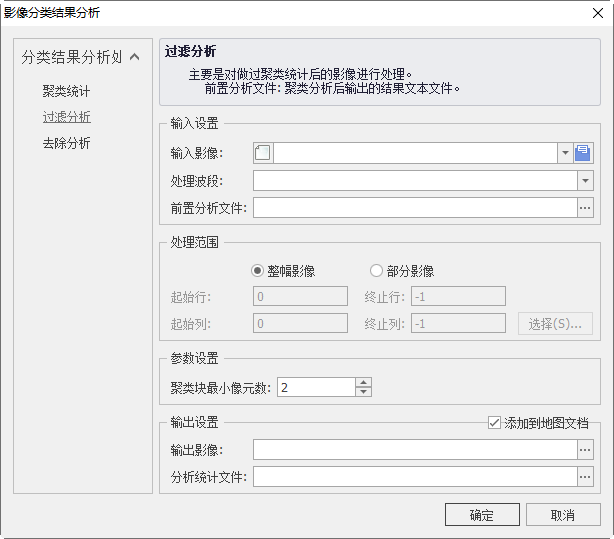Select the 部分影像 radio button
614x539 pixels.
click(377, 270)
